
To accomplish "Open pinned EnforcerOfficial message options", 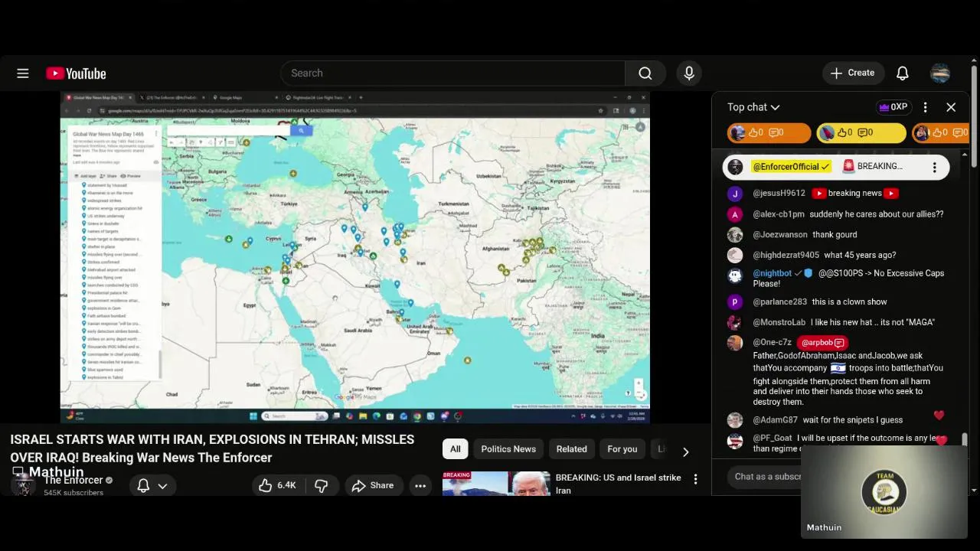I will [934, 167].
